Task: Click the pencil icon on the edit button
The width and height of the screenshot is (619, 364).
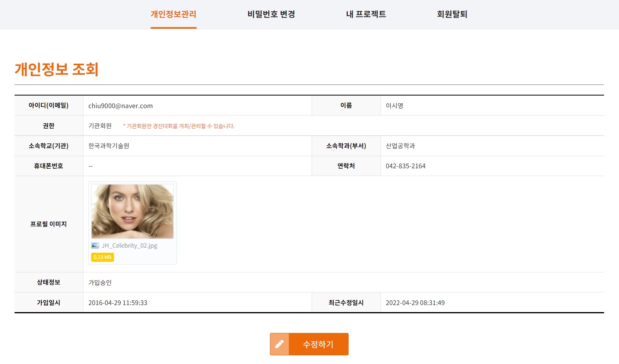Action: click(x=279, y=344)
